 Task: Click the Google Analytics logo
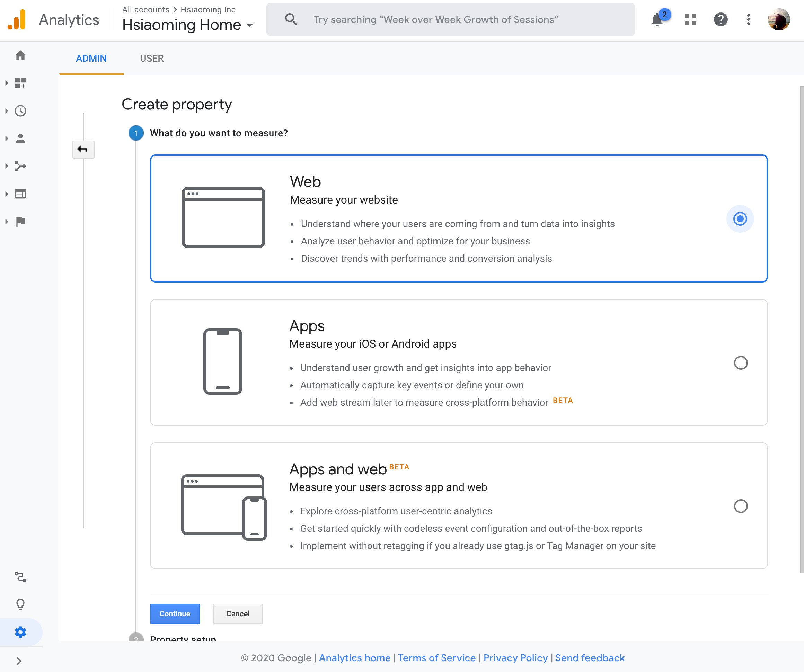17,19
